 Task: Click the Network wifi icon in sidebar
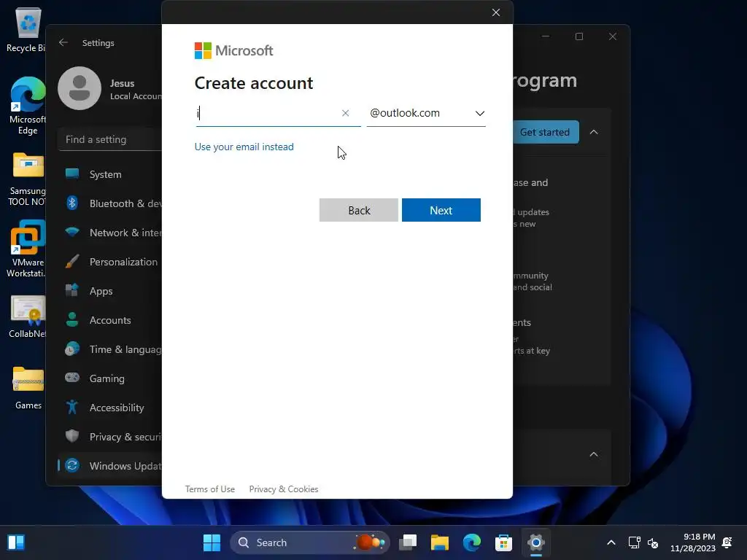click(72, 232)
